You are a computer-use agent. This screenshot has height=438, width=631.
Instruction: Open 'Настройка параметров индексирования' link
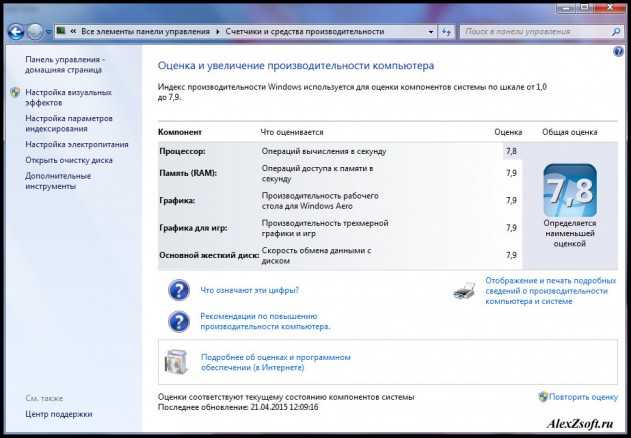(x=69, y=124)
